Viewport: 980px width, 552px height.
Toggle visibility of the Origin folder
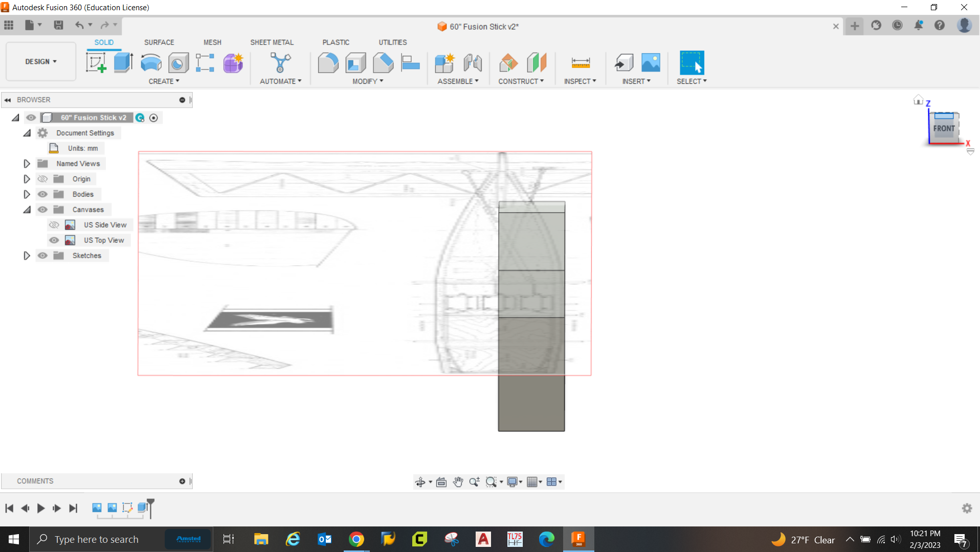42,179
